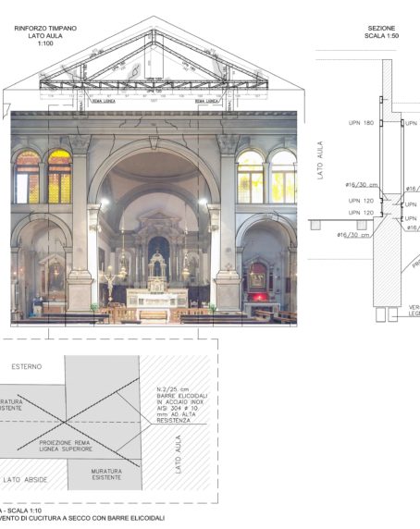
Task: Click the BARRE ELICOIDALI annotation text
Action: [x=182, y=405]
